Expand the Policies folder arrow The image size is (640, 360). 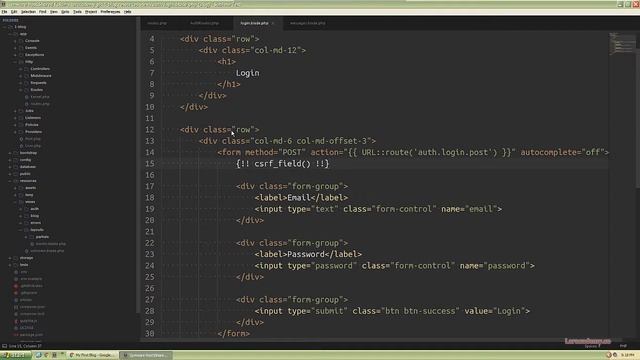click(15, 125)
